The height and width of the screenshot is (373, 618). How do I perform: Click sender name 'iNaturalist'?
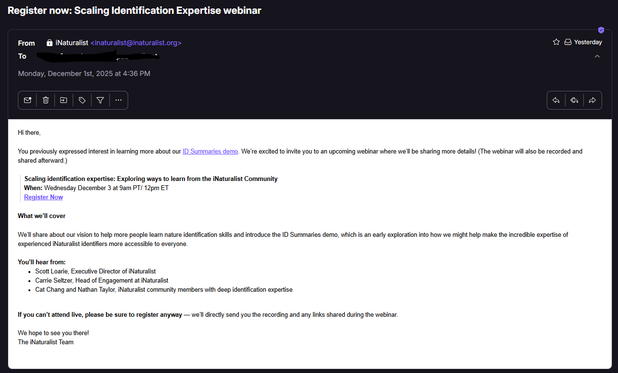pyautogui.click(x=72, y=43)
